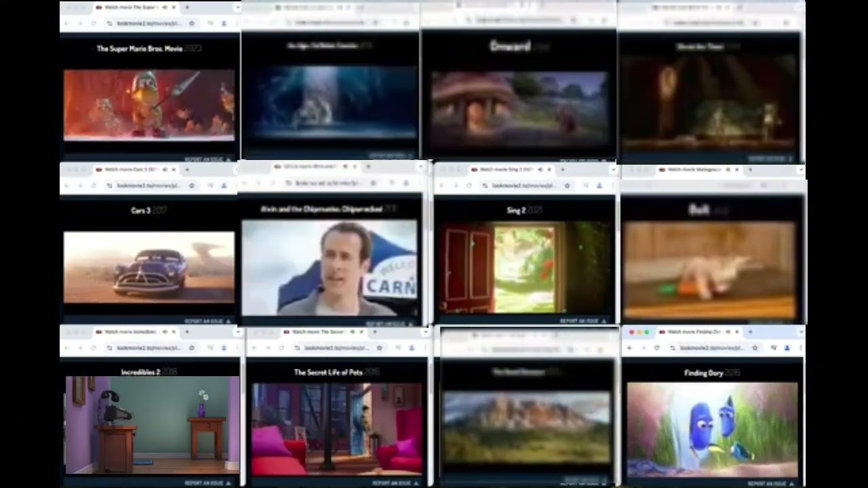Close the Sing 2 browser tab
The width and height of the screenshot is (868, 488).
549,169
